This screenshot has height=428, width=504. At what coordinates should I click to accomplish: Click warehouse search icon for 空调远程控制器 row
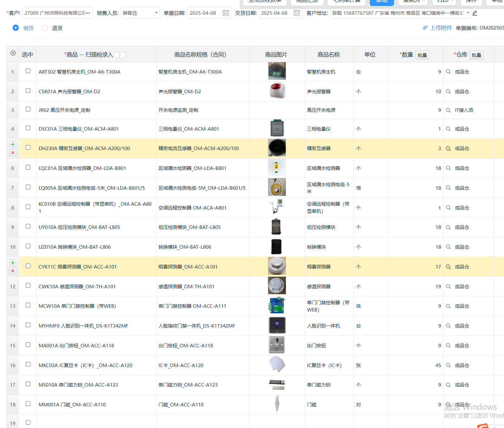point(448,208)
